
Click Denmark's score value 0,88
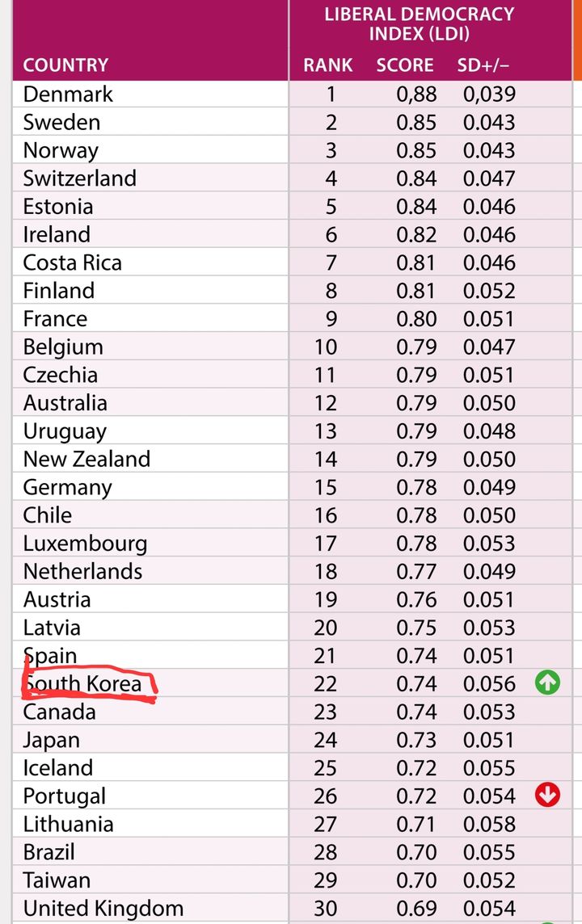click(x=416, y=94)
